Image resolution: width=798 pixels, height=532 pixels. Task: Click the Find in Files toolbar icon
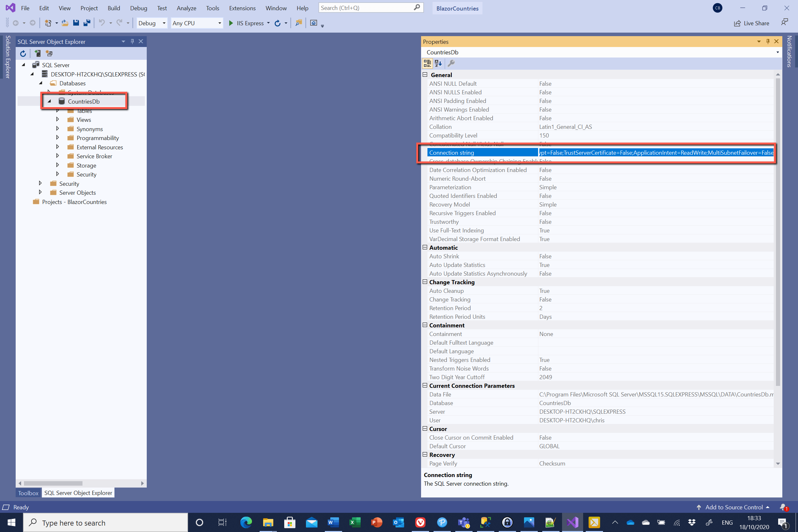[x=299, y=23]
